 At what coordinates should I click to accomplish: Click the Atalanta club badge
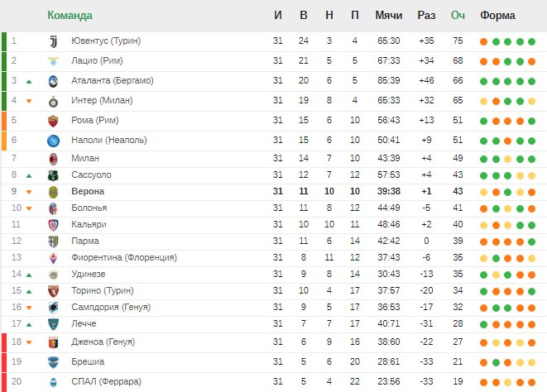[x=53, y=81]
